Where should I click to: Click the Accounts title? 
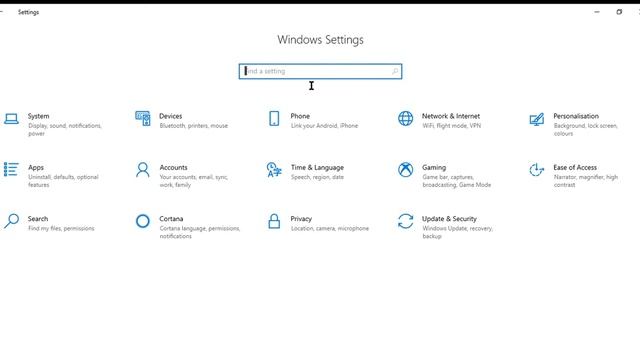[x=173, y=167]
